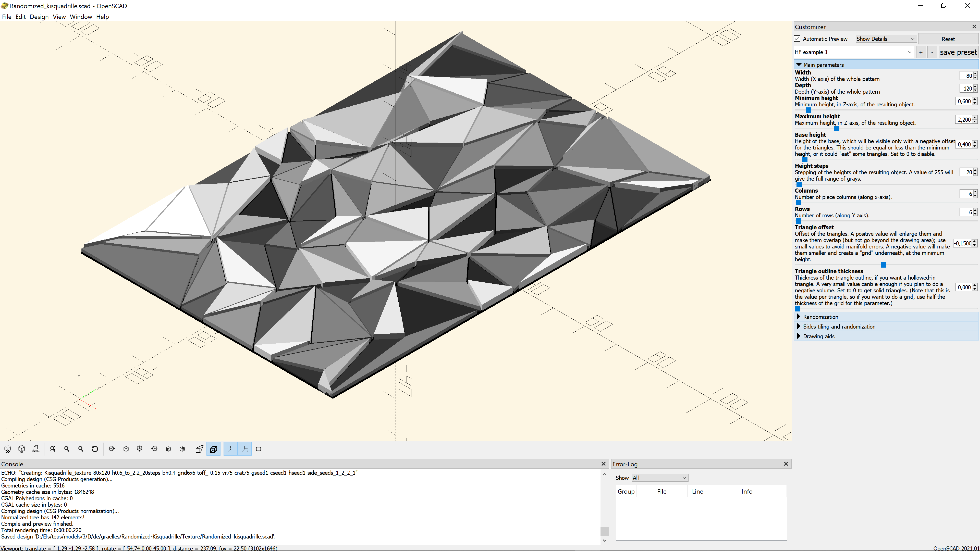Viewport: 980px width, 551px height.
Task: Toggle the Show Scale Markers display
Action: click(x=245, y=449)
